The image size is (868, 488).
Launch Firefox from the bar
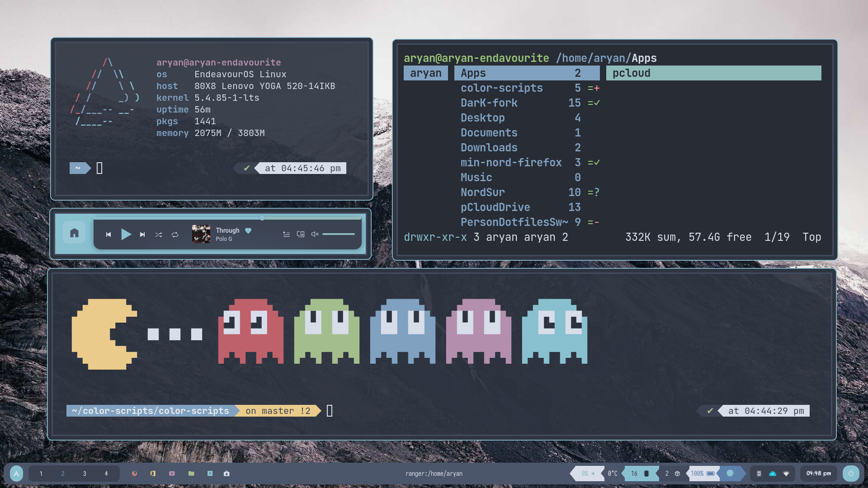tap(134, 474)
